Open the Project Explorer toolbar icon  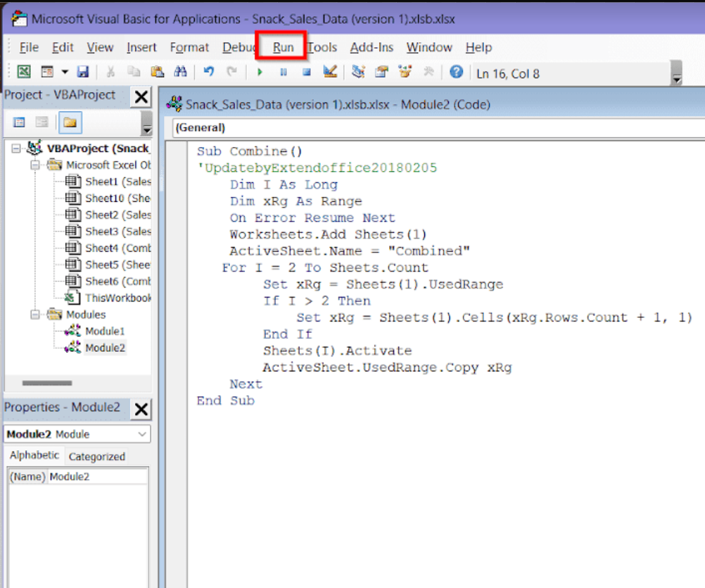click(x=358, y=72)
